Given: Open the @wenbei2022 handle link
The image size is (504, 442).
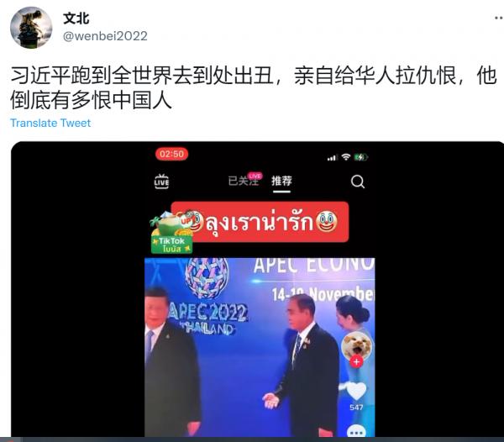Looking at the screenshot, I should coord(105,36).
